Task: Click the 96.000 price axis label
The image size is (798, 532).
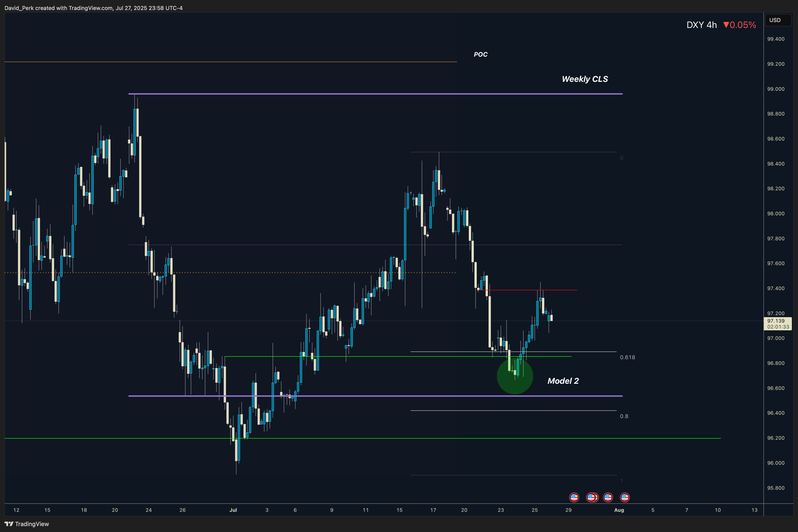Action: 776,463
